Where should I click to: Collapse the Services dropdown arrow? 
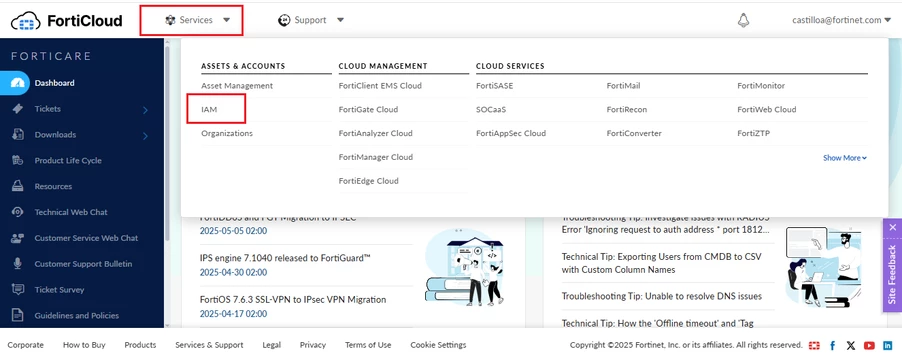pyautogui.click(x=227, y=20)
